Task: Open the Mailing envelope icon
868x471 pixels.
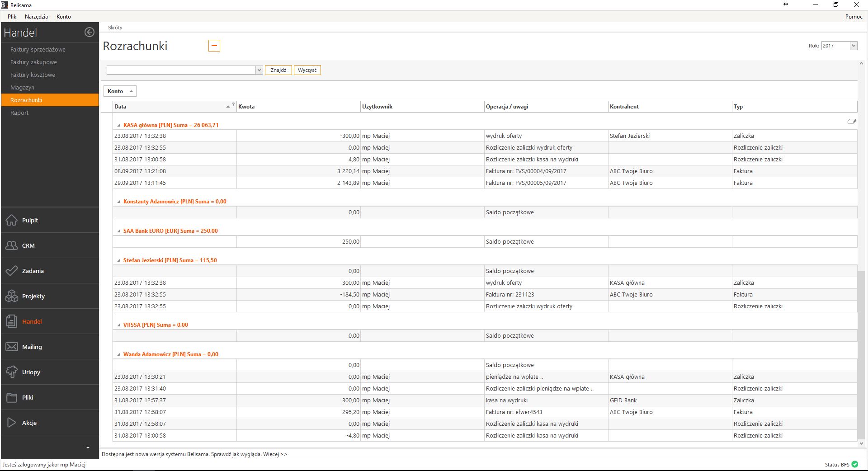Action: (12, 347)
